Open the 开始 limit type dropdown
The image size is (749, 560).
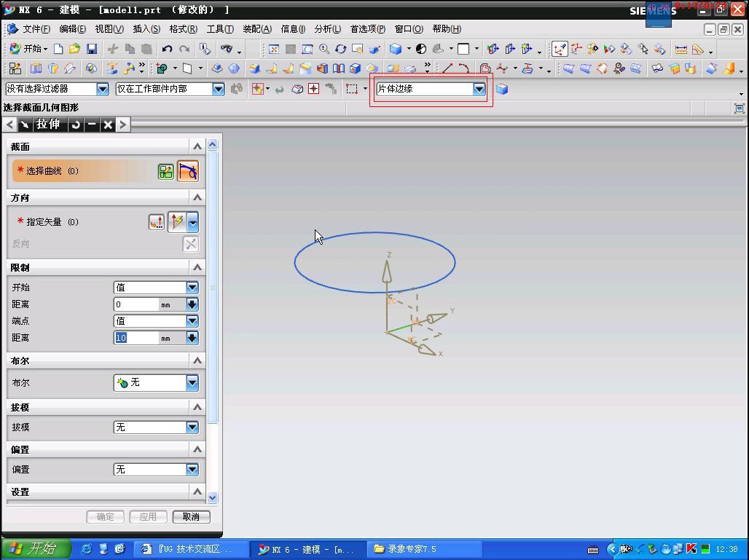click(x=192, y=287)
